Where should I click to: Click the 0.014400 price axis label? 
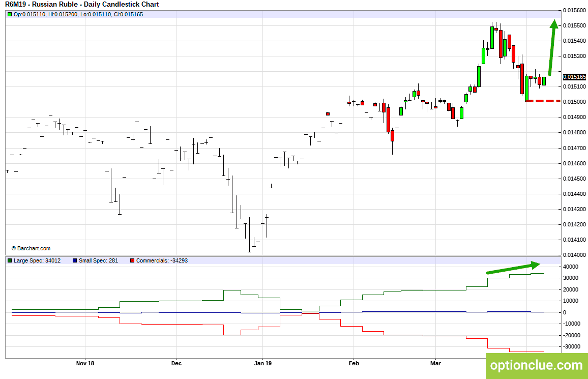(574, 194)
